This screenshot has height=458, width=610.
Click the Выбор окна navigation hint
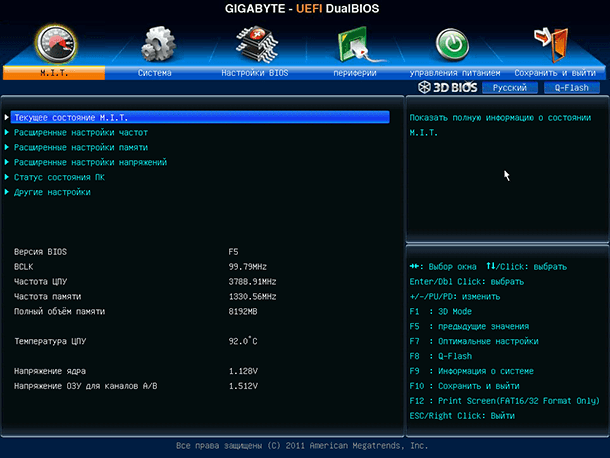[443, 267]
